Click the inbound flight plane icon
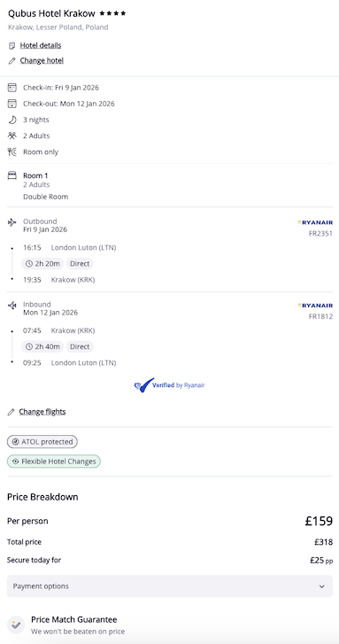 12,306
